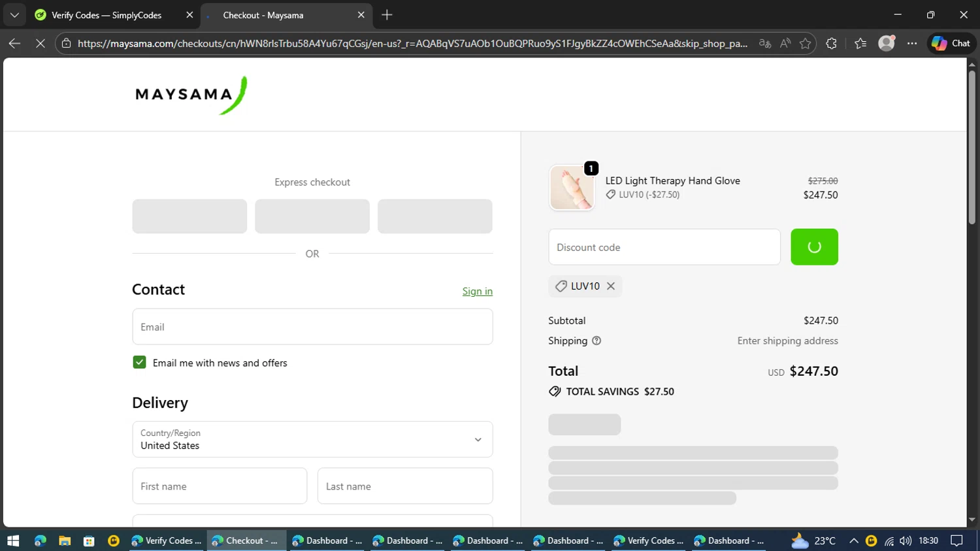Open Settings and more three-dot menu
Viewport: 980px width, 551px height.
[912, 43]
